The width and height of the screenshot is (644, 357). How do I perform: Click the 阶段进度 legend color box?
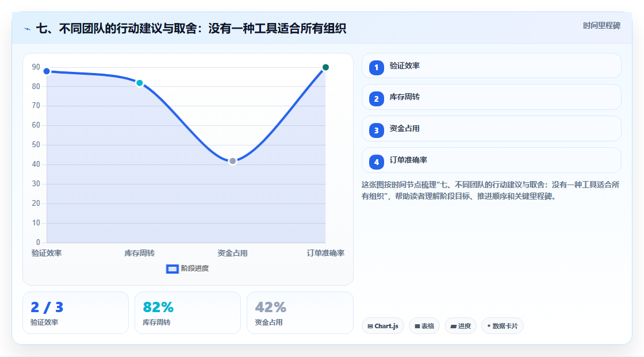point(172,269)
